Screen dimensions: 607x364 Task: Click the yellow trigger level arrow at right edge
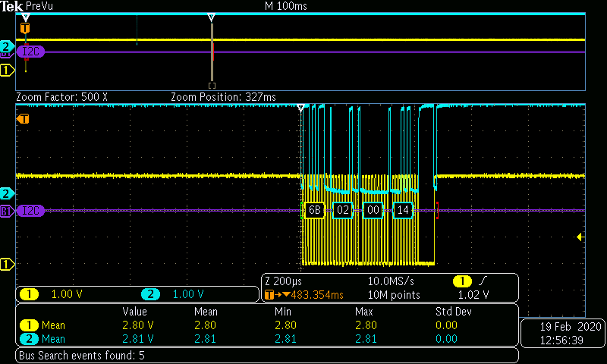coord(580,237)
